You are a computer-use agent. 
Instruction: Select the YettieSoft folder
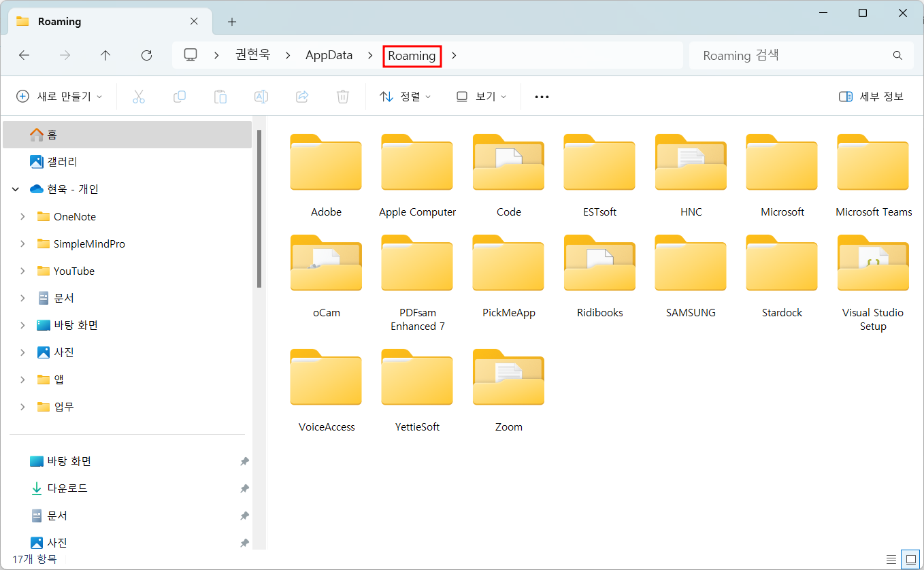click(x=417, y=391)
